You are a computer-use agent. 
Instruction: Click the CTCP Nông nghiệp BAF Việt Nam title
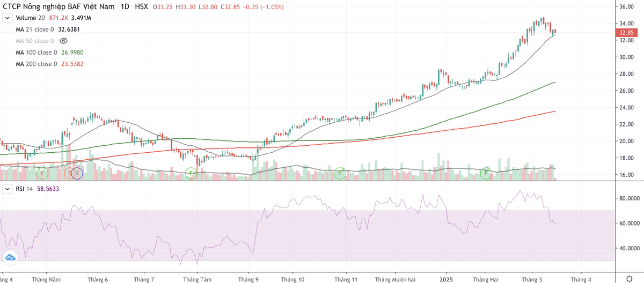click(x=58, y=8)
